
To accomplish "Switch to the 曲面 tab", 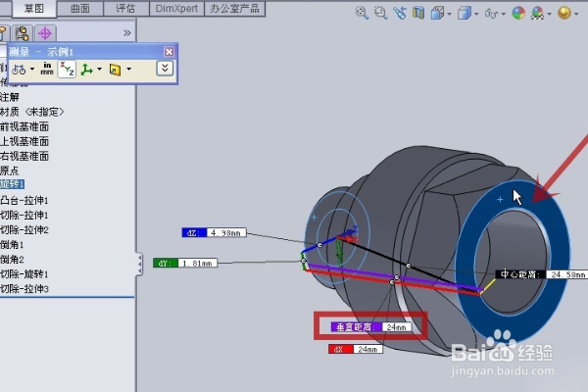I will pyautogui.click(x=80, y=8).
